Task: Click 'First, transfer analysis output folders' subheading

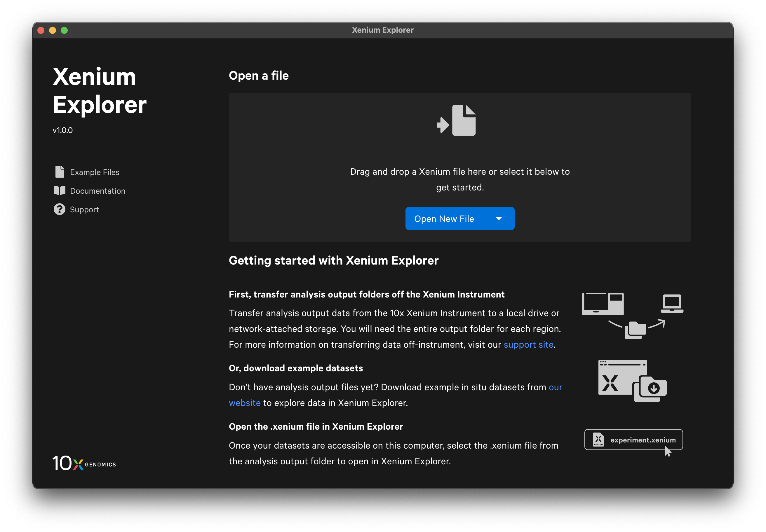Action: (x=367, y=294)
